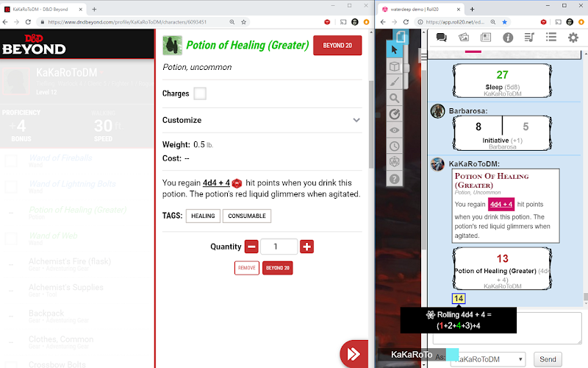Click the Sleep 27 roll result
The width and height of the screenshot is (588, 368).
(502, 75)
